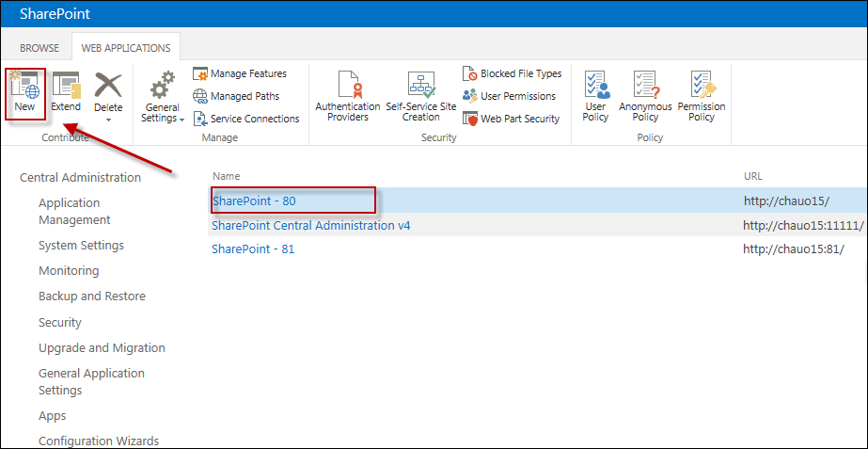Screen dimensions: 868x449
Task: Open Manage Features in the ribbon
Action: [240, 73]
